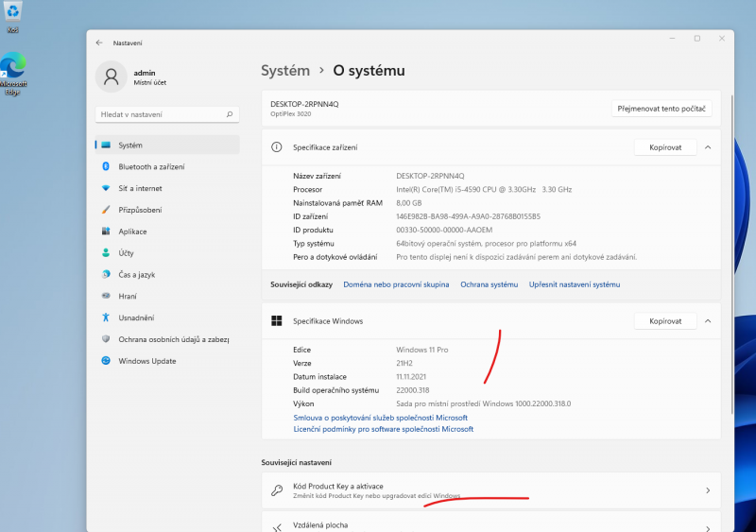Screen dimensions: 756x532
Task: Select Systém in the sidebar
Action: tap(167, 145)
